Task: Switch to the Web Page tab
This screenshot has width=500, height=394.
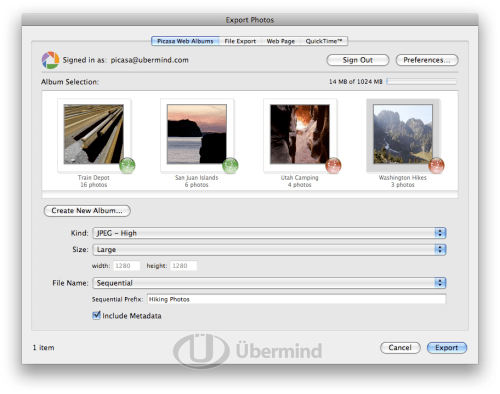Action: 281,41
